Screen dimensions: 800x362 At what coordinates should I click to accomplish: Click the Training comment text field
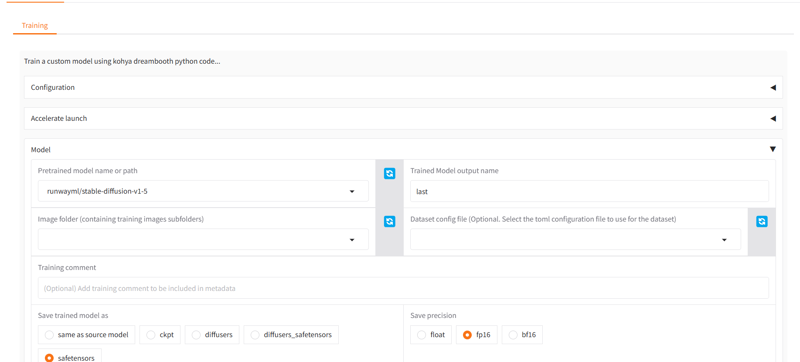pos(404,288)
